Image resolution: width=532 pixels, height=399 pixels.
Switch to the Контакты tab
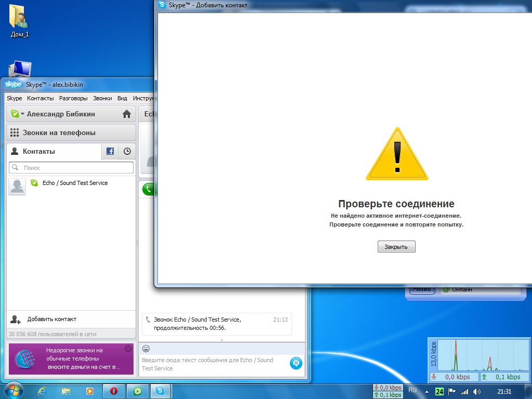coord(54,151)
